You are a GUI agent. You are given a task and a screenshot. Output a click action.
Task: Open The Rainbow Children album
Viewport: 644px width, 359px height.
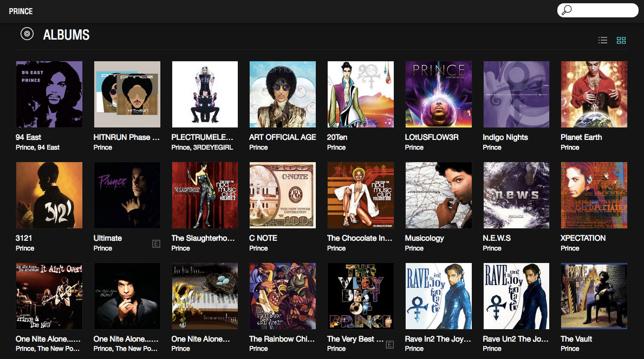282,296
